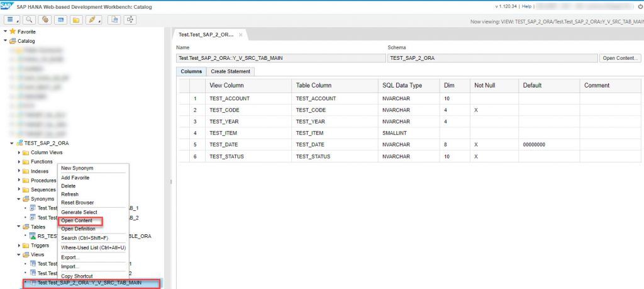The image size is (644, 289).
Task: Choose New Synonym from context menu
Action: pos(77,168)
